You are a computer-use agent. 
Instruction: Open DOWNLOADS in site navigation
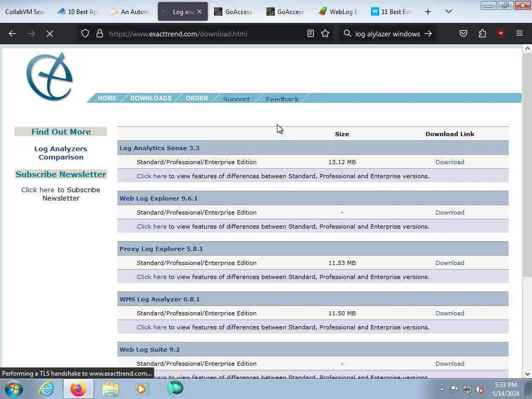(151, 98)
